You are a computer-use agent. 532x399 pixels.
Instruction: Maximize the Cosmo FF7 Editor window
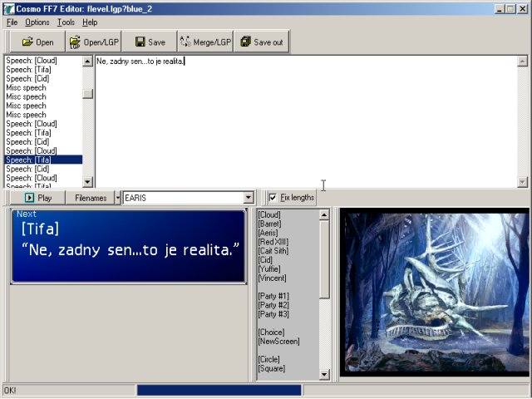pos(510,9)
